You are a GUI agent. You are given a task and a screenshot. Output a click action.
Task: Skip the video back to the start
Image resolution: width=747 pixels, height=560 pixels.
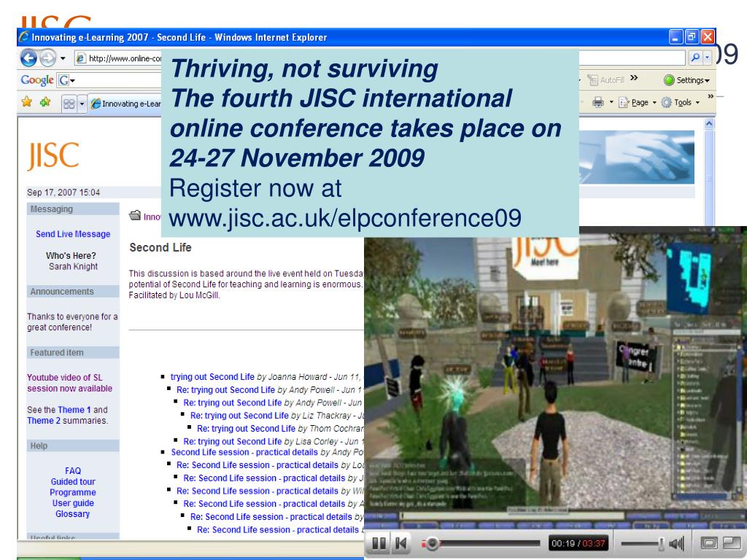pyautogui.click(x=400, y=542)
